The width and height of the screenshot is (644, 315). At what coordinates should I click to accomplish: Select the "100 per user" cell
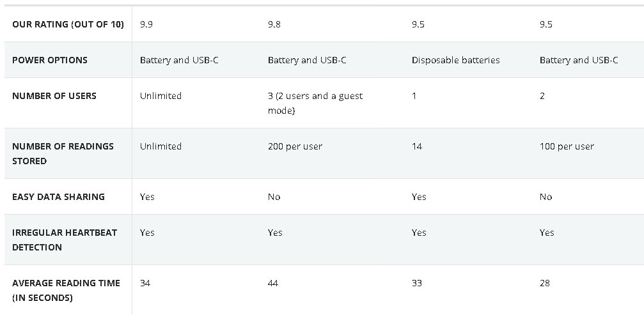567,146
